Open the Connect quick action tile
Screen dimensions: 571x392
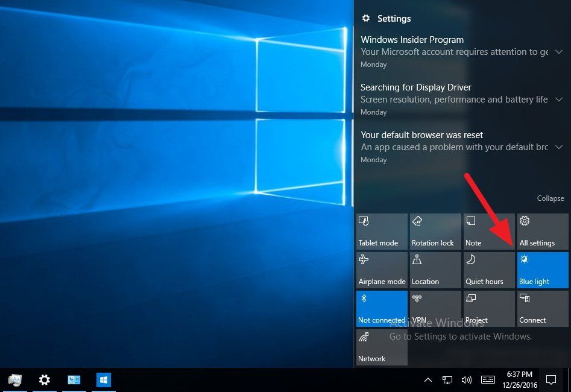tap(543, 309)
